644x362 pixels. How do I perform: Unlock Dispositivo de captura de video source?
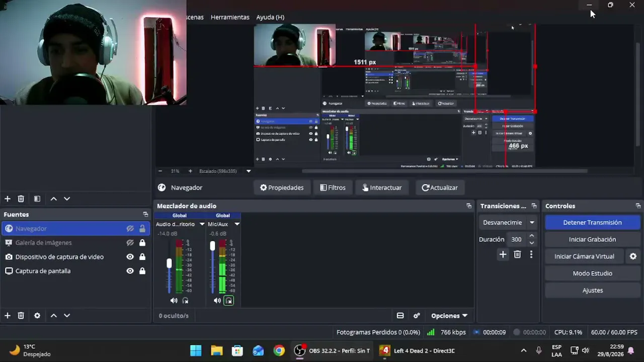click(142, 257)
